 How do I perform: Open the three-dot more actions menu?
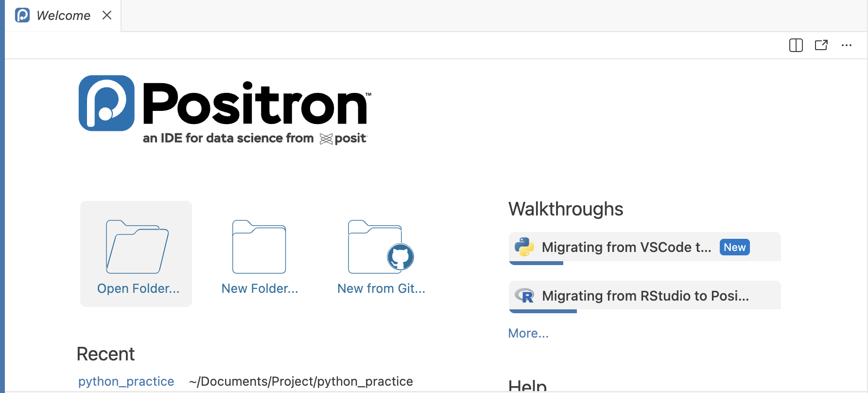point(846,45)
